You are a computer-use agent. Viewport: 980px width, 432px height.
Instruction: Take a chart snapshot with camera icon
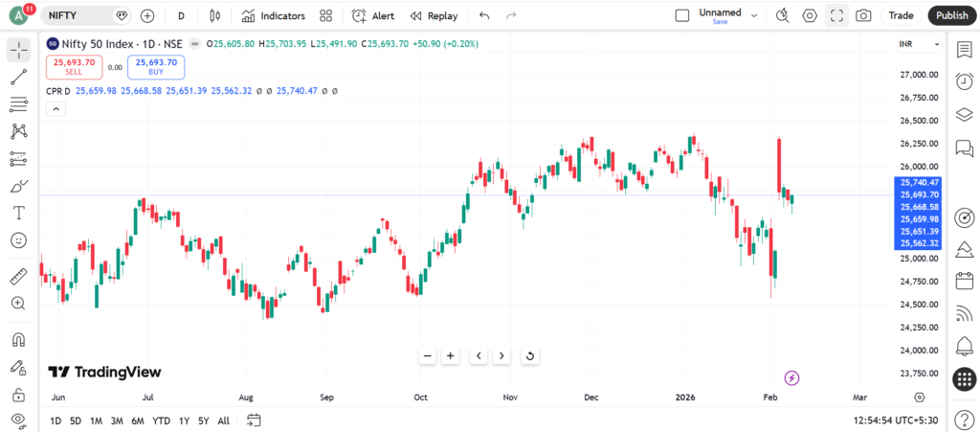pos(863,15)
